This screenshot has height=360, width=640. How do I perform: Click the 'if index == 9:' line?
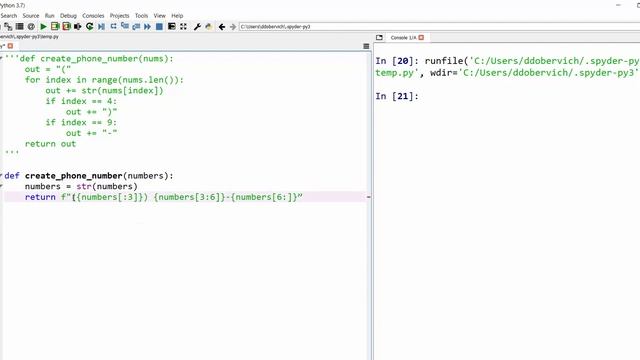pyautogui.click(x=81, y=122)
